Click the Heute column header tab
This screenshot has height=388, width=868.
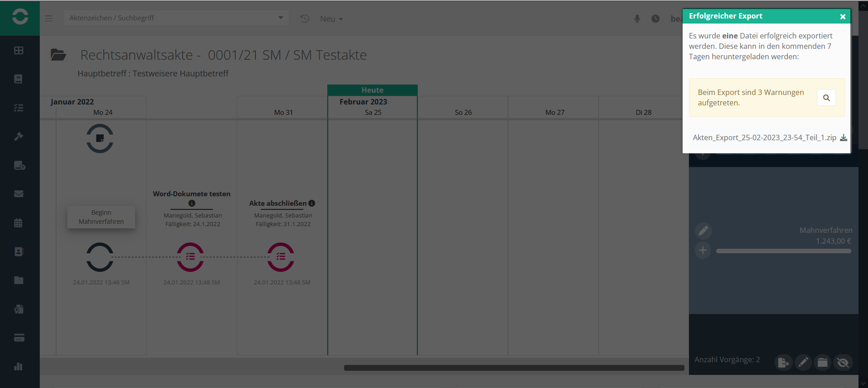[x=372, y=90]
